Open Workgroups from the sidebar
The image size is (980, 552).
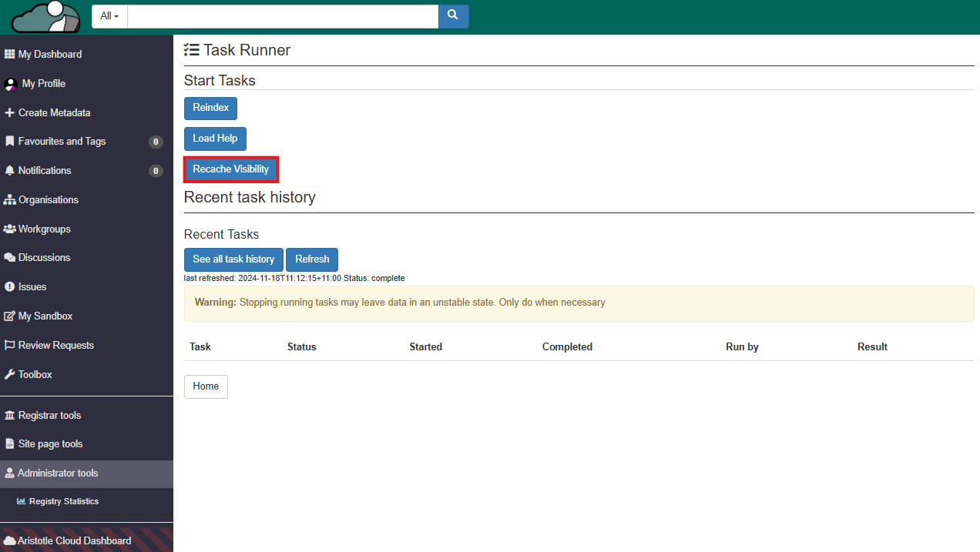44,229
